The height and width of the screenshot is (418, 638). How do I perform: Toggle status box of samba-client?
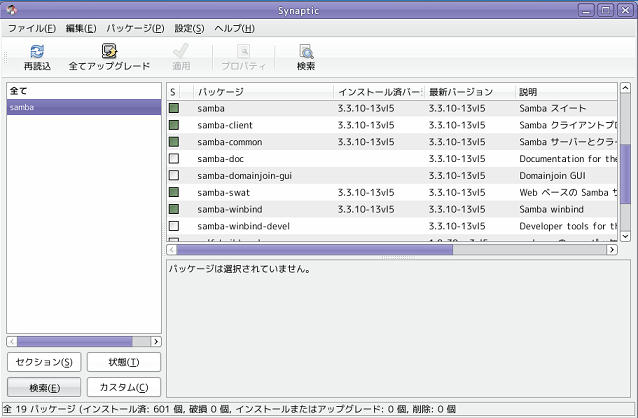tap(174, 125)
